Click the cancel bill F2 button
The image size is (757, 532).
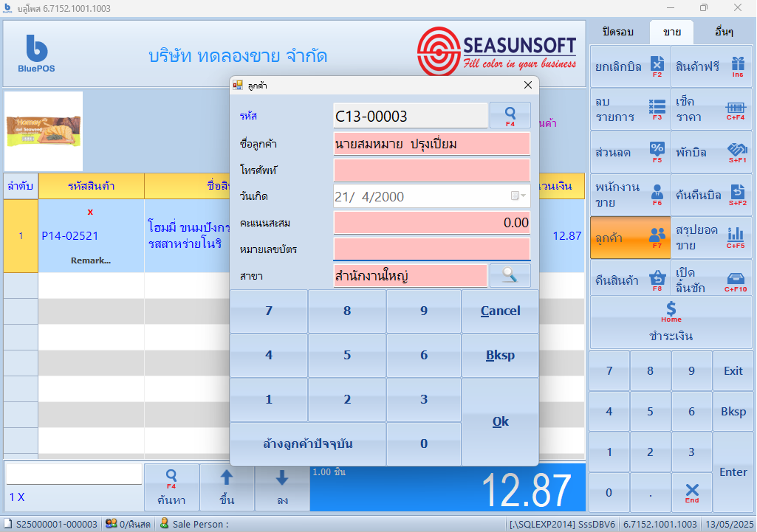[x=629, y=66]
